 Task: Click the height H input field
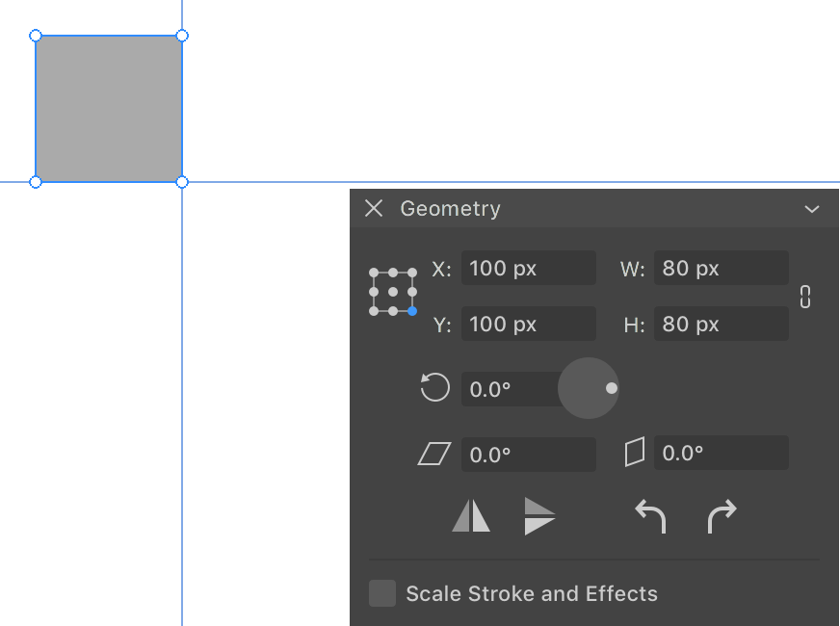point(722,324)
